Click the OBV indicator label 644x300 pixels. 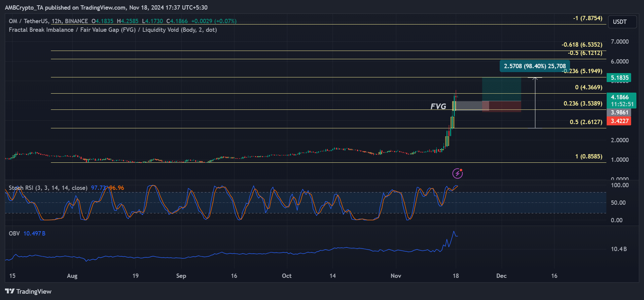pyautogui.click(x=14, y=234)
